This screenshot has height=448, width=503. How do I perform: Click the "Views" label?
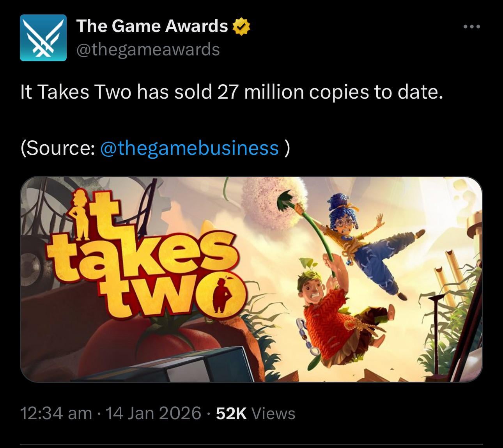[x=273, y=413]
